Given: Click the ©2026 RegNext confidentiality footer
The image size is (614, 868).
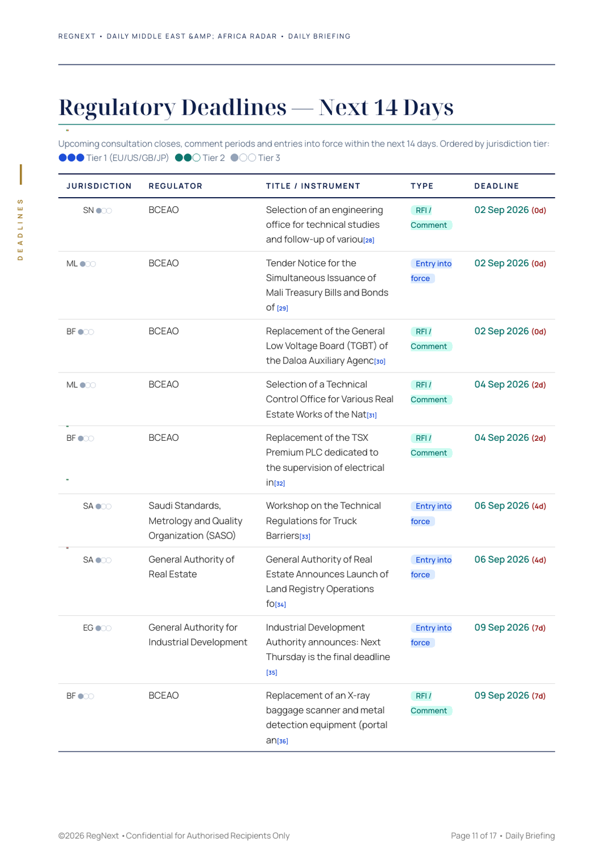Looking at the screenshot, I should point(174,836).
